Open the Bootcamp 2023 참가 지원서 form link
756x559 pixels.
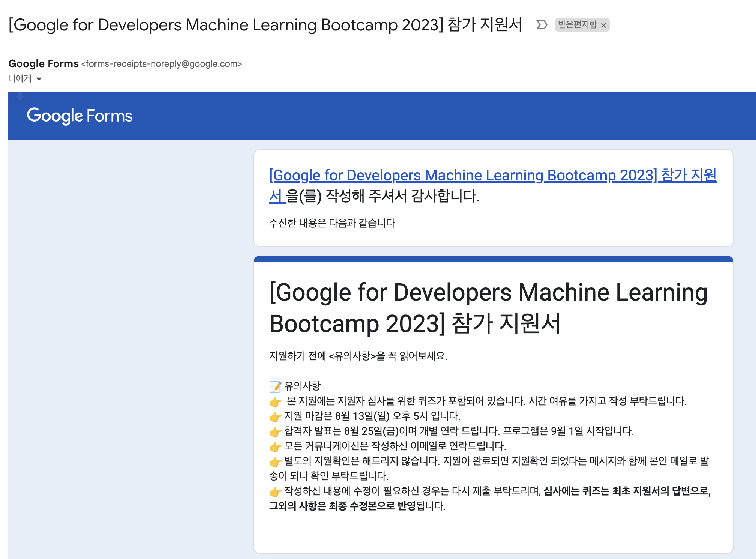point(493,185)
